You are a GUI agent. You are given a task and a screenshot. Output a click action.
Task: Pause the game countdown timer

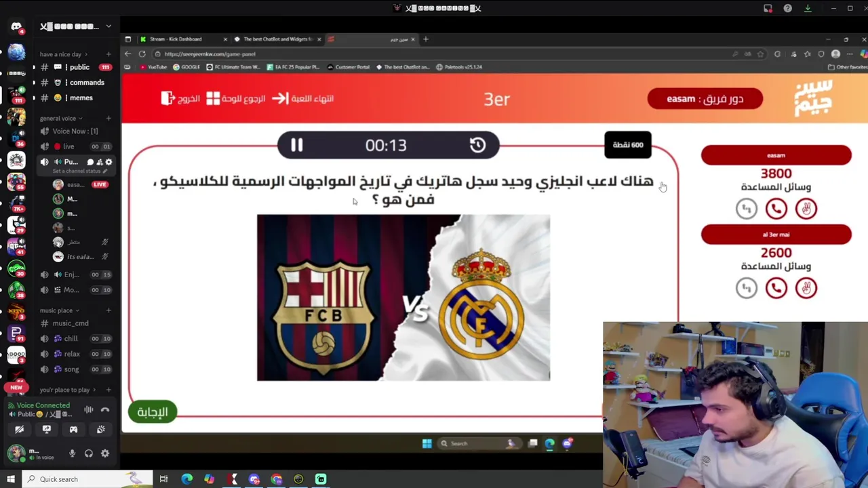297,145
